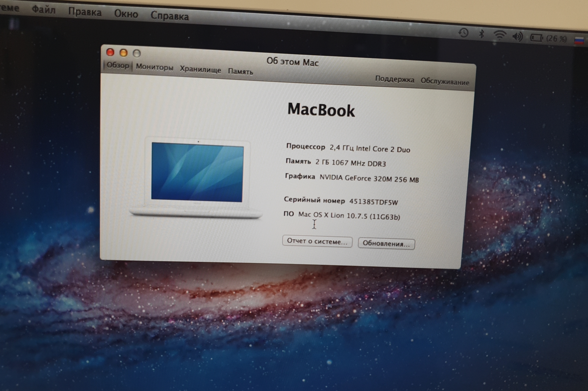588x391 pixels.
Task: Close the Об этом Mac window
Action: pos(110,52)
